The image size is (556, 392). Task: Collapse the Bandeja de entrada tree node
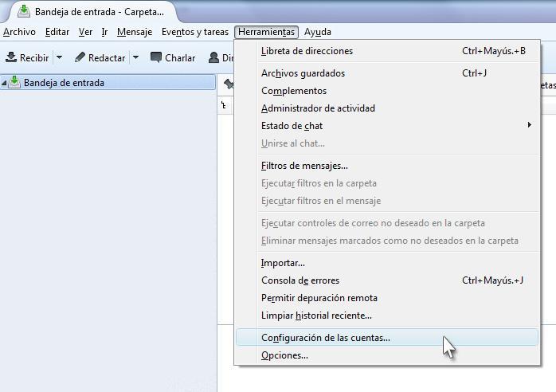click(4, 83)
